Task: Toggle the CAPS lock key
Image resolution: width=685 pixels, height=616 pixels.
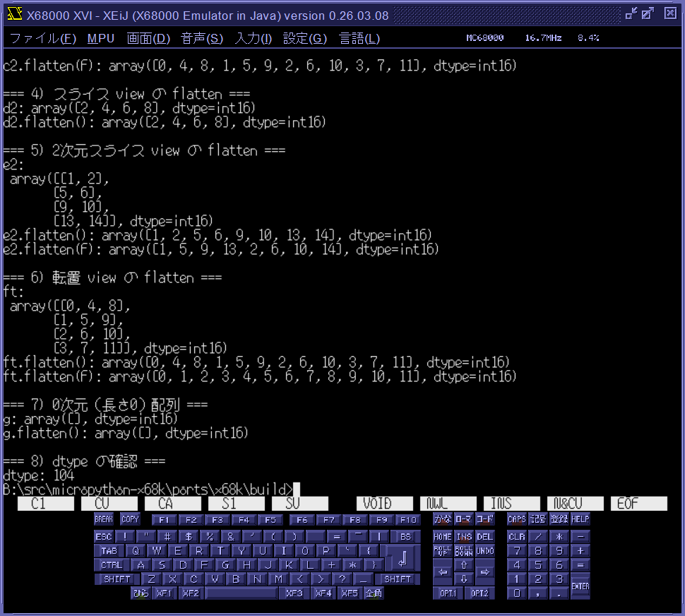Action: [517, 519]
